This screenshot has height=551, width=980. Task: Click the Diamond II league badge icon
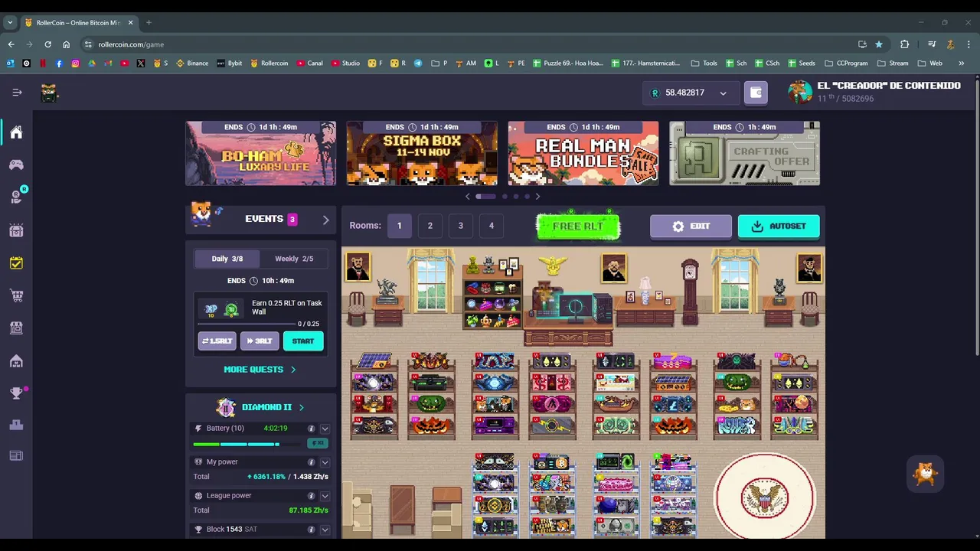pos(226,407)
